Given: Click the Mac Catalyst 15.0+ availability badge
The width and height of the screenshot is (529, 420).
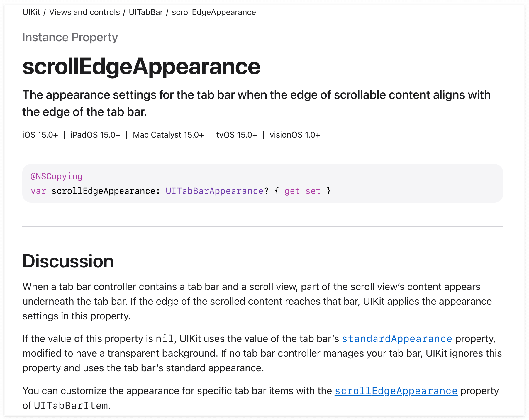Looking at the screenshot, I should [168, 135].
